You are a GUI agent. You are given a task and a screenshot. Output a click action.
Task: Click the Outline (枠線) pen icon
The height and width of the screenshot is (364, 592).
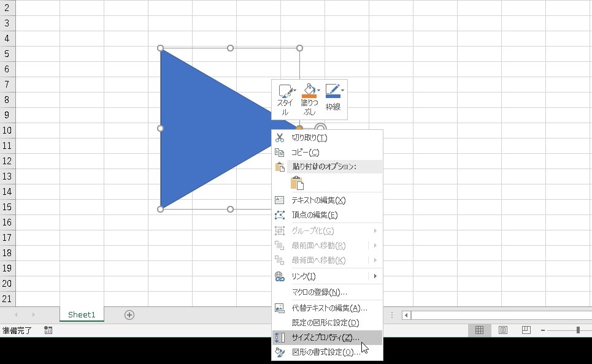[333, 91]
